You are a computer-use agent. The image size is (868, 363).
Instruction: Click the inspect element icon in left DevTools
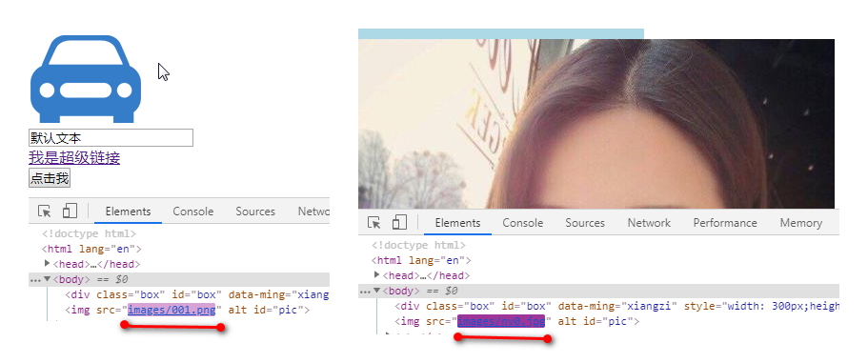(44, 212)
